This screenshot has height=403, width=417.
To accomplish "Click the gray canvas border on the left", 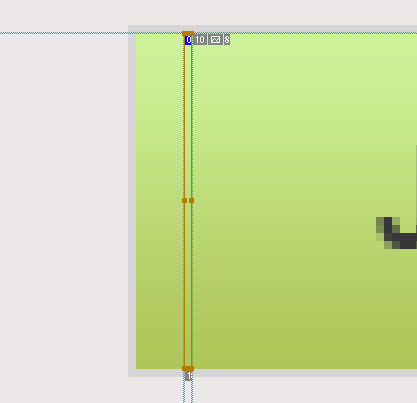I will [x=132, y=200].
